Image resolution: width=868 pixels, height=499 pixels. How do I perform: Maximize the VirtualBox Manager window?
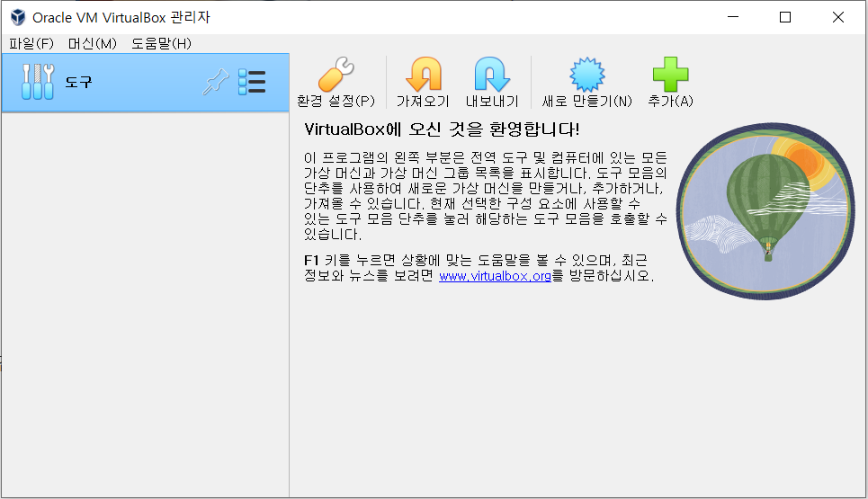pos(785,17)
